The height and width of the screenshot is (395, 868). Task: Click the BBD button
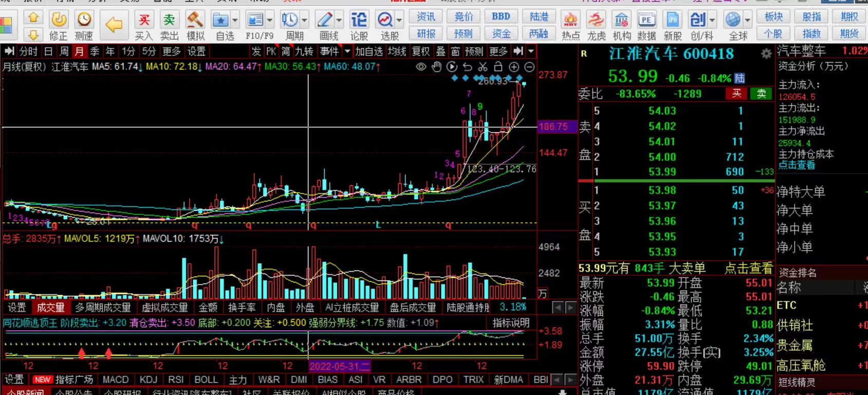point(501,17)
